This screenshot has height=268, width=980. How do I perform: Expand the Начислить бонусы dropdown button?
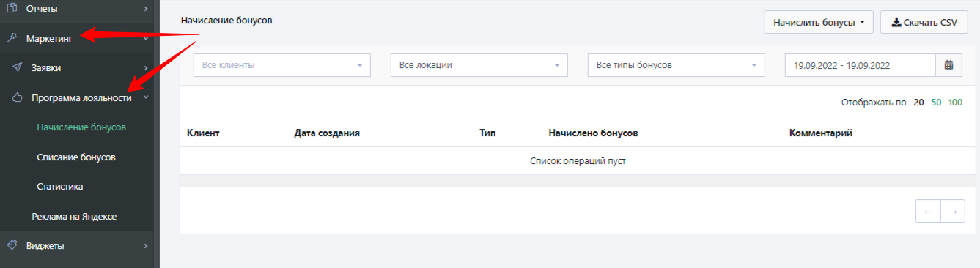819,22
